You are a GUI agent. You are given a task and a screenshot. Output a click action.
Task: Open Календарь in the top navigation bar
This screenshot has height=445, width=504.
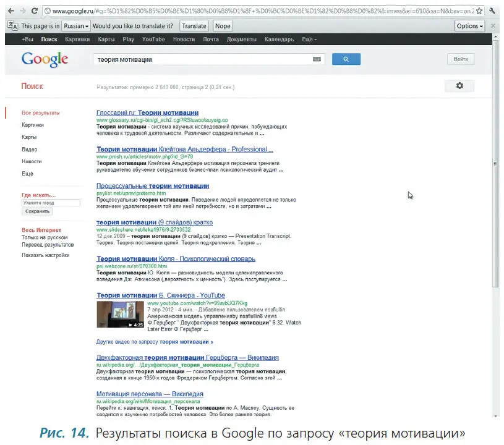click(280, 39)
